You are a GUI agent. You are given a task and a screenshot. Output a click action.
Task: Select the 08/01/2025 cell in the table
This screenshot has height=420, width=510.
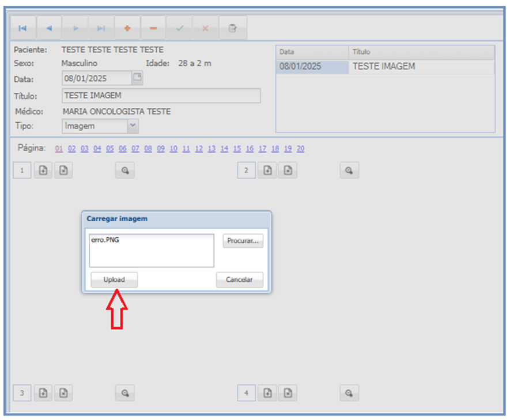[x=312, y=67]
